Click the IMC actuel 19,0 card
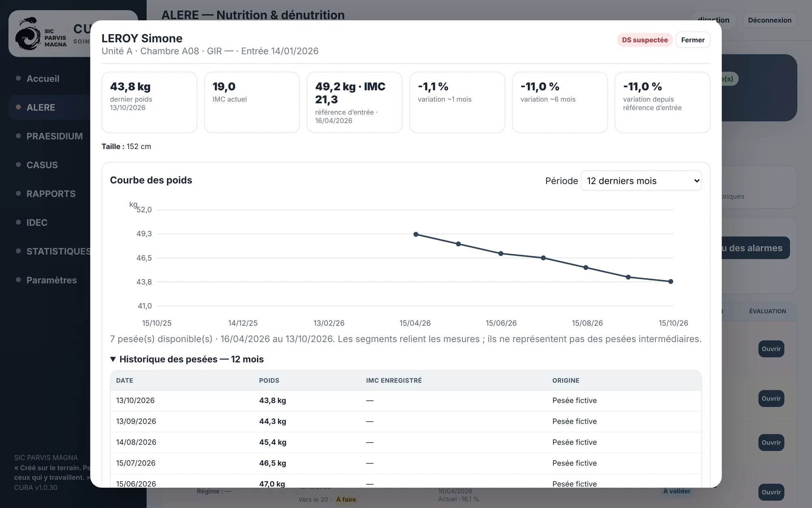The image size is (812, 508). (x=252, y=102)
